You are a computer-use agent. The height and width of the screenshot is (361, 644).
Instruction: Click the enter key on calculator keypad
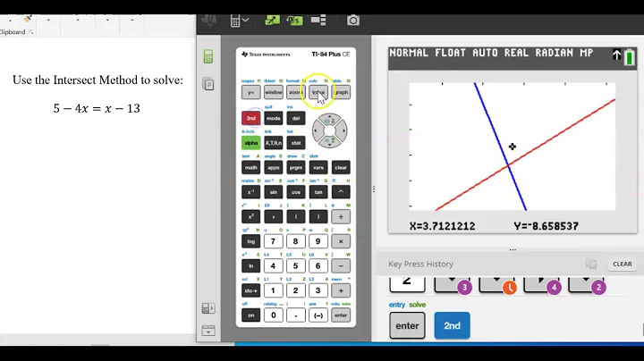(341, 315)
